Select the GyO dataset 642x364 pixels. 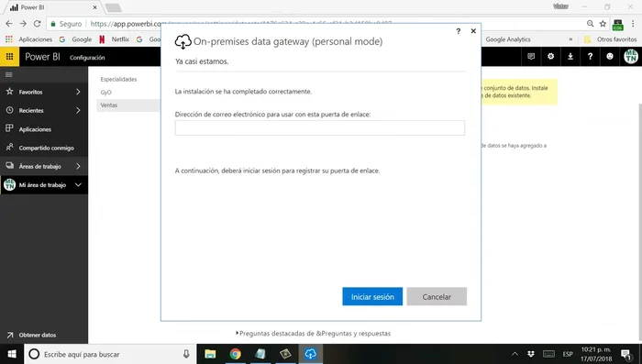click(x=106, y=92)
